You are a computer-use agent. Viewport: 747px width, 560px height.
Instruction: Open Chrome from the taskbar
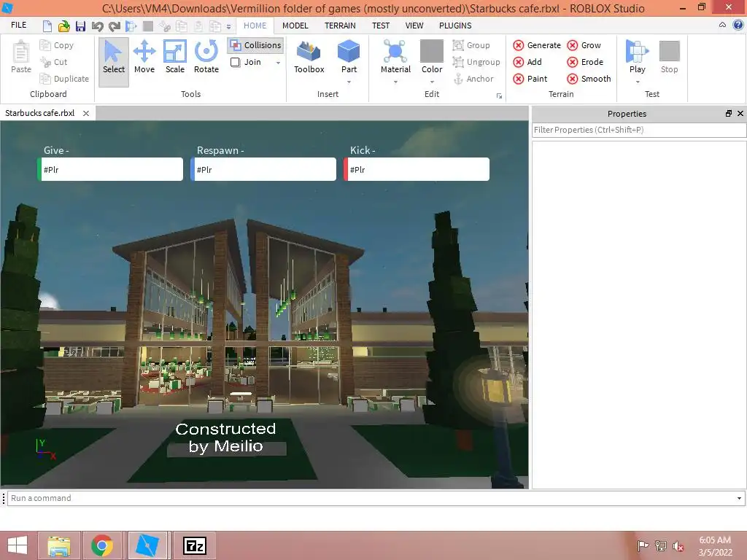(x=102, y=545)
